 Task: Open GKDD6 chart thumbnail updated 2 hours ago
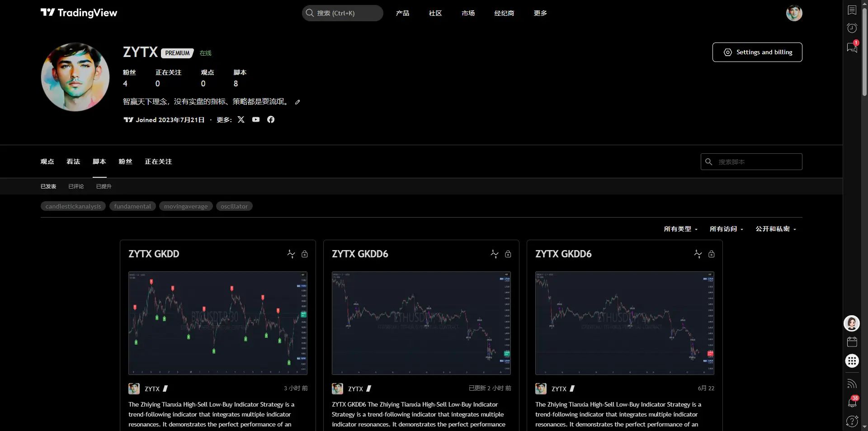pos(421,323)
